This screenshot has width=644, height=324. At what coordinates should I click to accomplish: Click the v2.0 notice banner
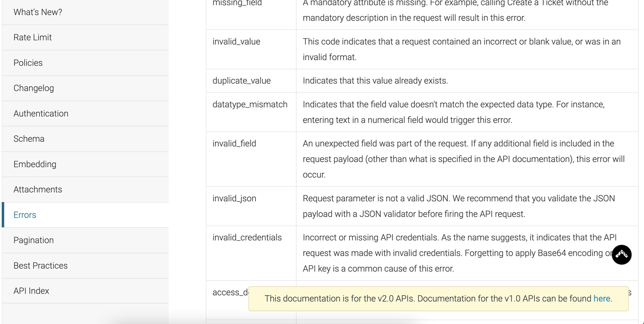pyautogui.click(x=439, y=298)
